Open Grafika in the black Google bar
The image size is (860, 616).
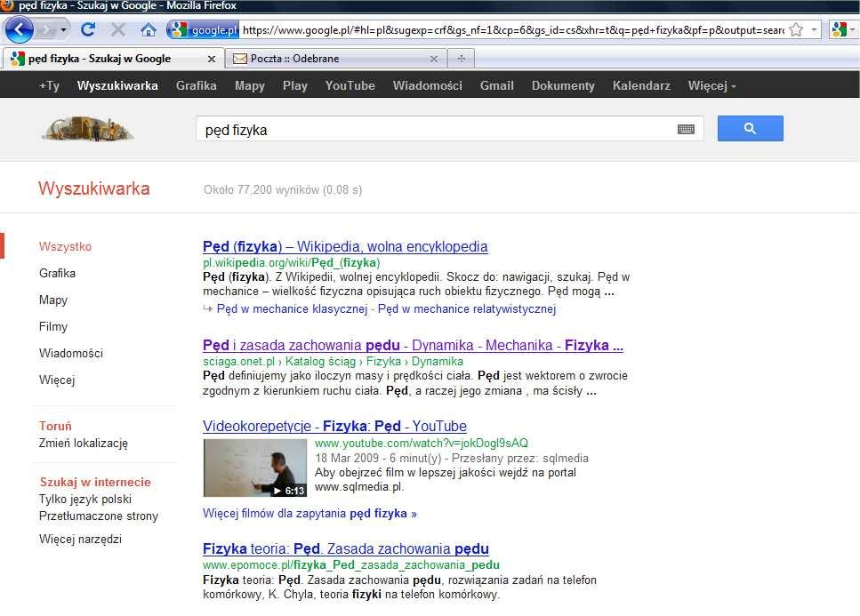tap(197, 85)
